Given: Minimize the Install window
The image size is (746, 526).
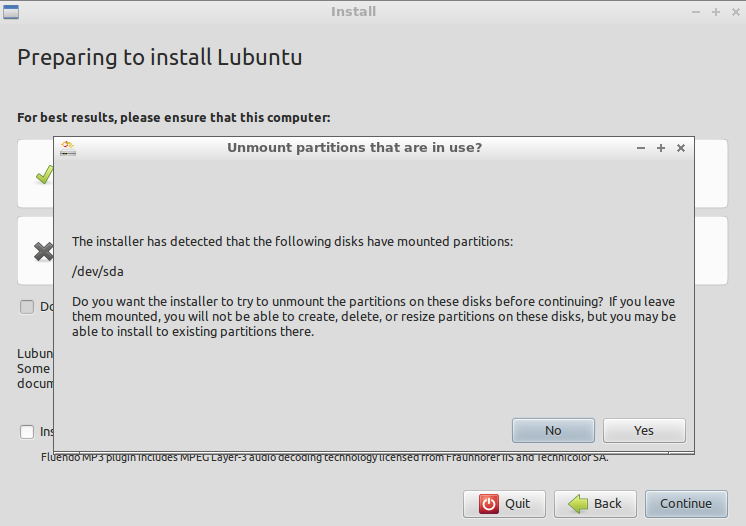Looking at the screenshot, I should click(x=696, y=12).
